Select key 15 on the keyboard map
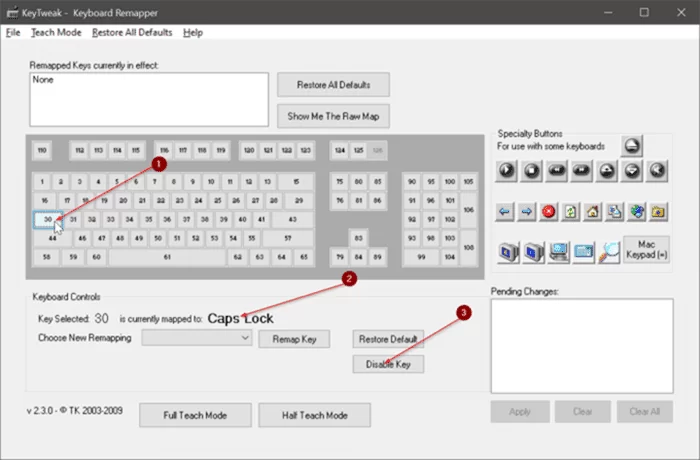This screenshot has width=700, height=460. point(296,182)
